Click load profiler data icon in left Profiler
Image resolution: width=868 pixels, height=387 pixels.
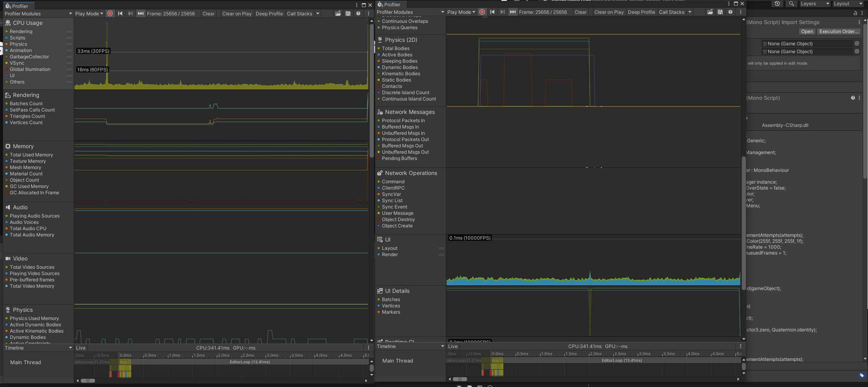point(338,13)
